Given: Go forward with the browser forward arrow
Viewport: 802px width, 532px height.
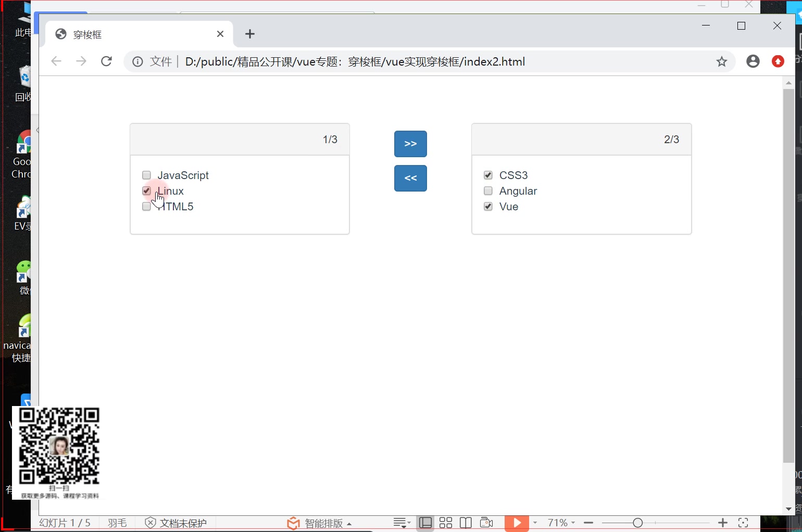Looking at the screenshot, I should click(81, 61).
